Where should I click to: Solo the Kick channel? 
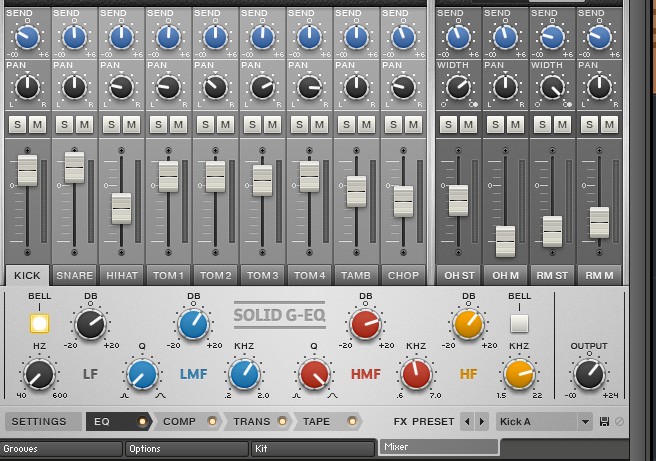(x=17, y=124)
